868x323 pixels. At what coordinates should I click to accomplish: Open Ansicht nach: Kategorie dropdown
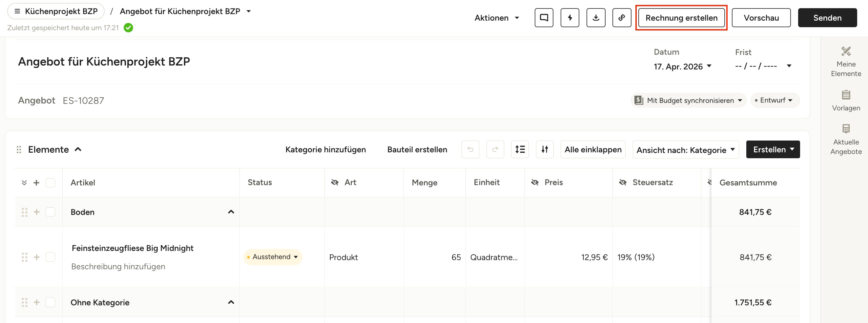[686, 150]
